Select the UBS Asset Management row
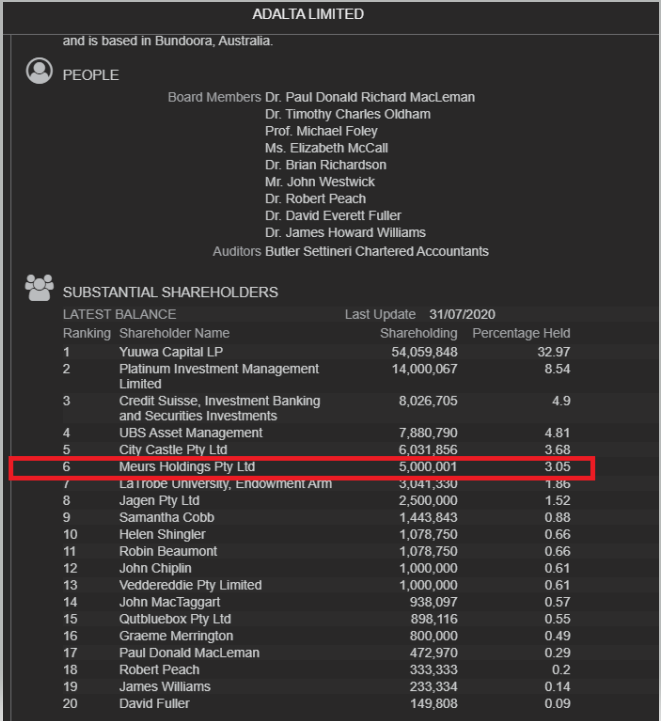 click(x=317, y=433)
